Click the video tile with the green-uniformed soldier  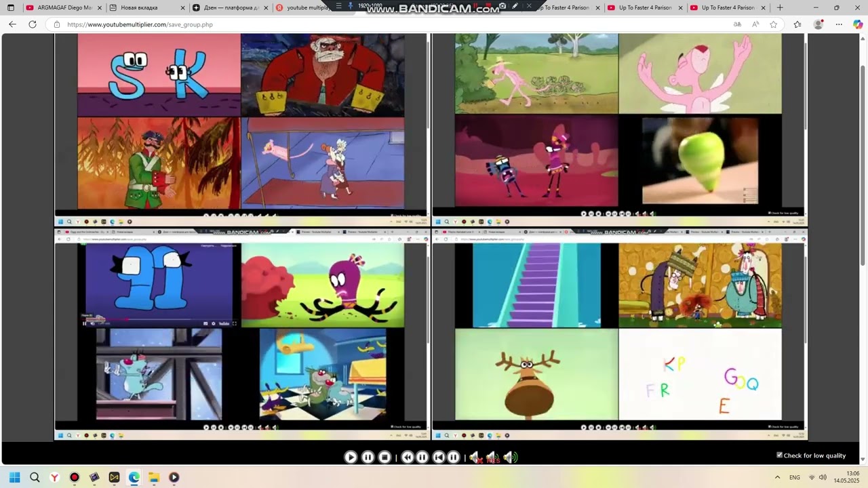point(159,163)
